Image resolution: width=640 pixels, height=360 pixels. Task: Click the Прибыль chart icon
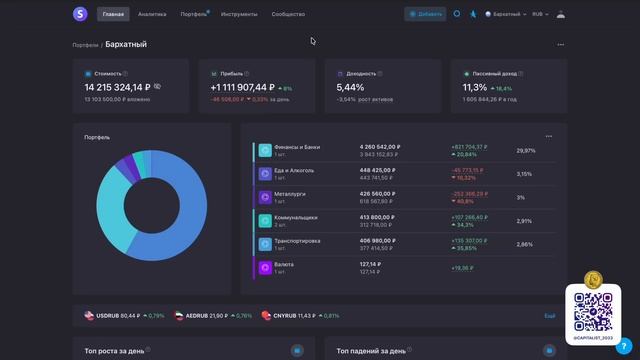(214, 74)
